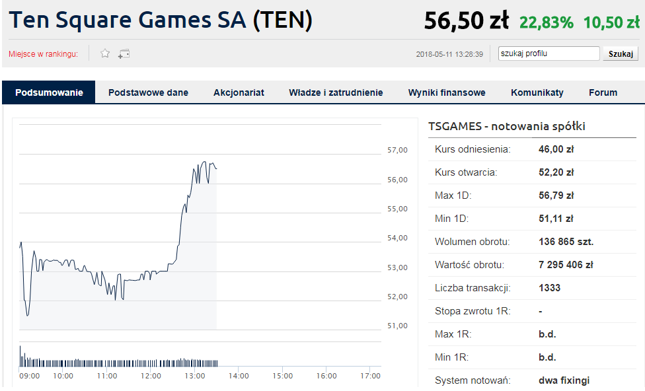The height and width of the screenshot is (391, 645).
Task: Open the Komunikaty tab
Action: click(x=537, y=93)
